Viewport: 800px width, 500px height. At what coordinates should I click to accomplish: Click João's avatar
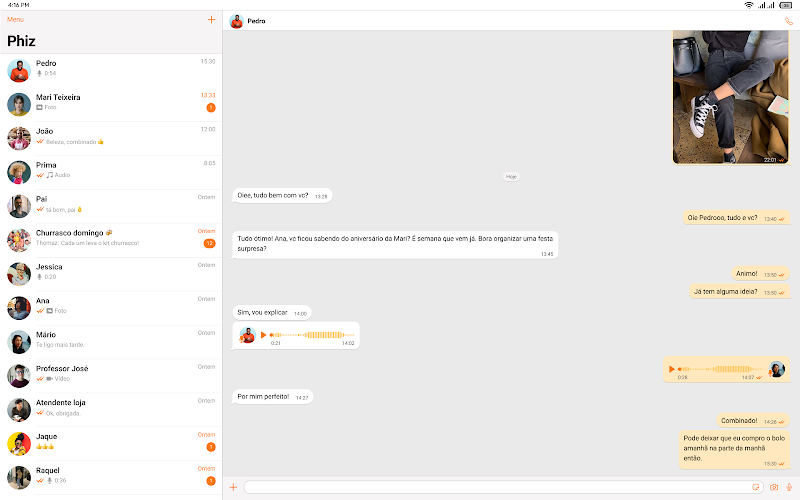[x=19, y=138]
